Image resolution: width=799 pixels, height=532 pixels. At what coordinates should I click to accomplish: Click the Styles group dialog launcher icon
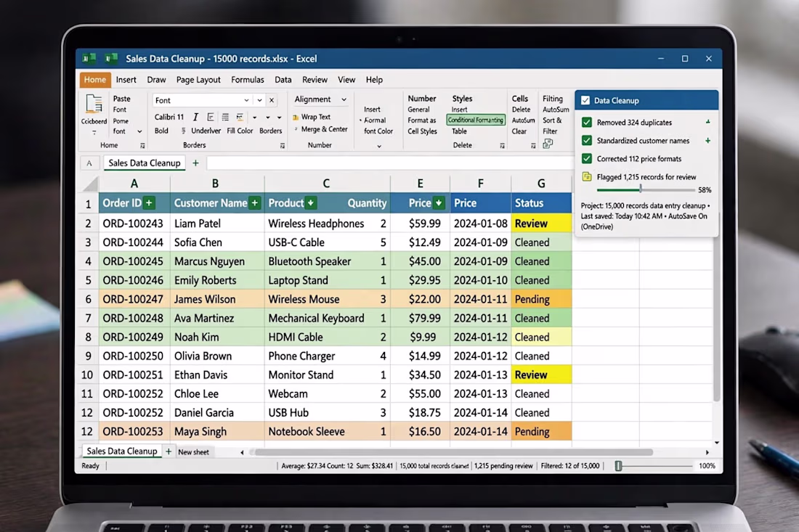point(503,146)
